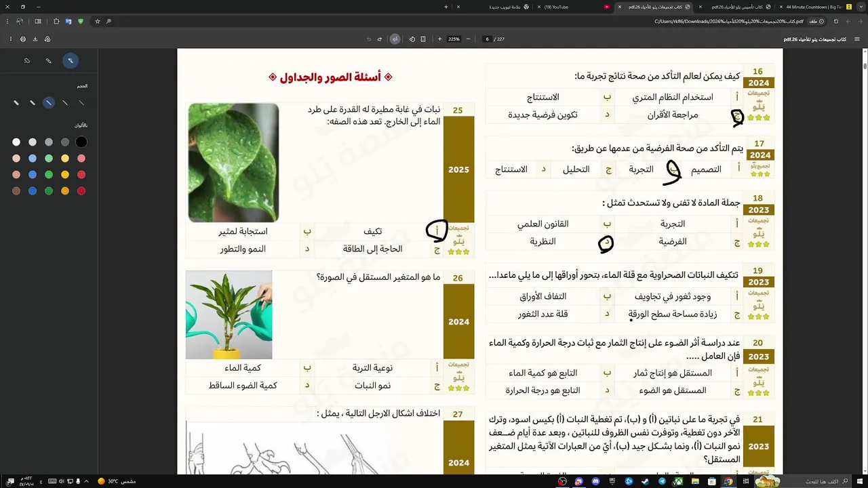The image size is (868, 488).
Task: Select the active كتاب تجميعات يلو tab
Action: [x=654, y=7]
